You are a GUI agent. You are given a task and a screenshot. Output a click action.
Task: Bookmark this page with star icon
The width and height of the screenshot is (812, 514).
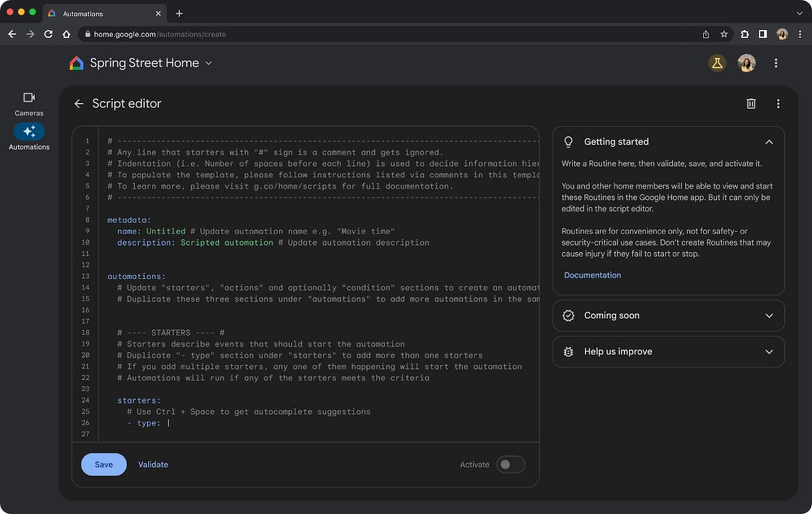[x=724, y=34]
